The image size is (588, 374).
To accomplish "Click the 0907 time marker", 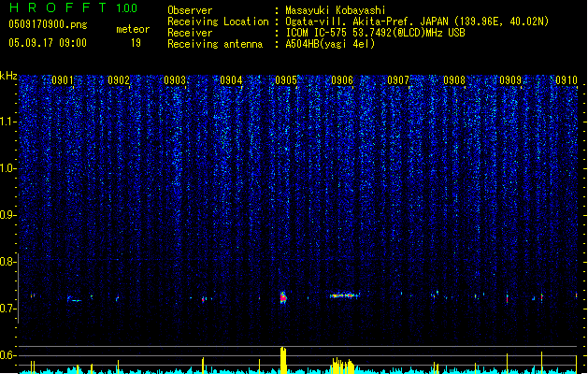I will point(398,80).
